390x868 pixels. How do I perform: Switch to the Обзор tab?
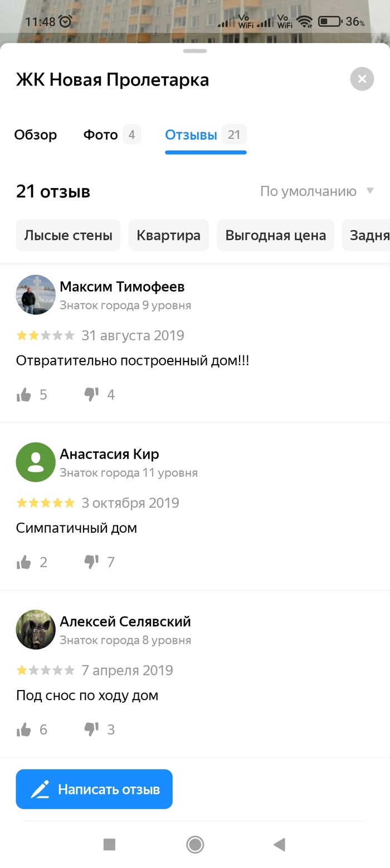click(x=36, y=134)
